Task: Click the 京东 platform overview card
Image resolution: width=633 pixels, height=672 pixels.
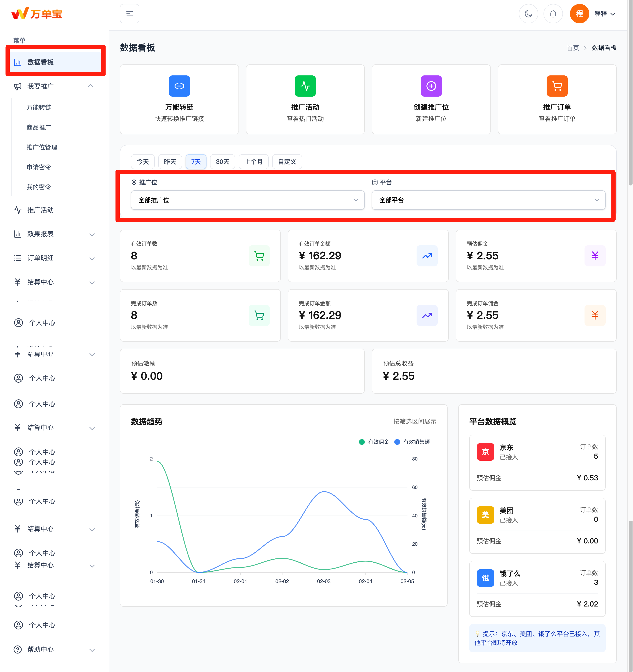Action: click(x=537, y=462)
